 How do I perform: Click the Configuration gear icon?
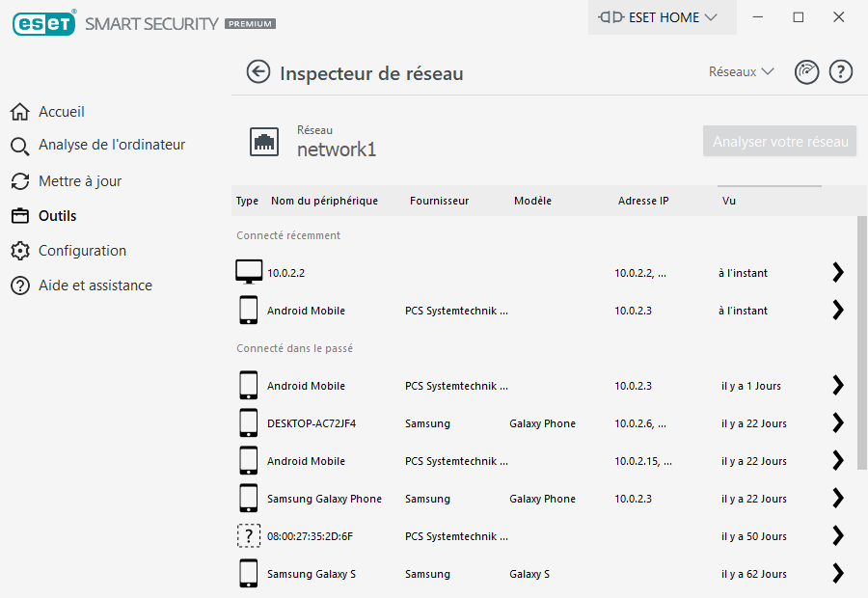pos(20,251)
